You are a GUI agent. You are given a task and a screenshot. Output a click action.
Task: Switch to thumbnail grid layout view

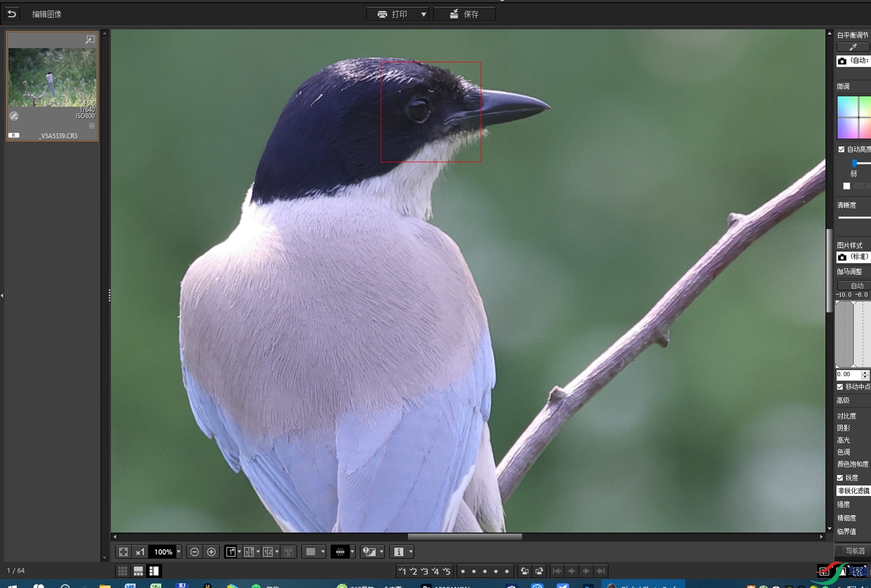123,571
